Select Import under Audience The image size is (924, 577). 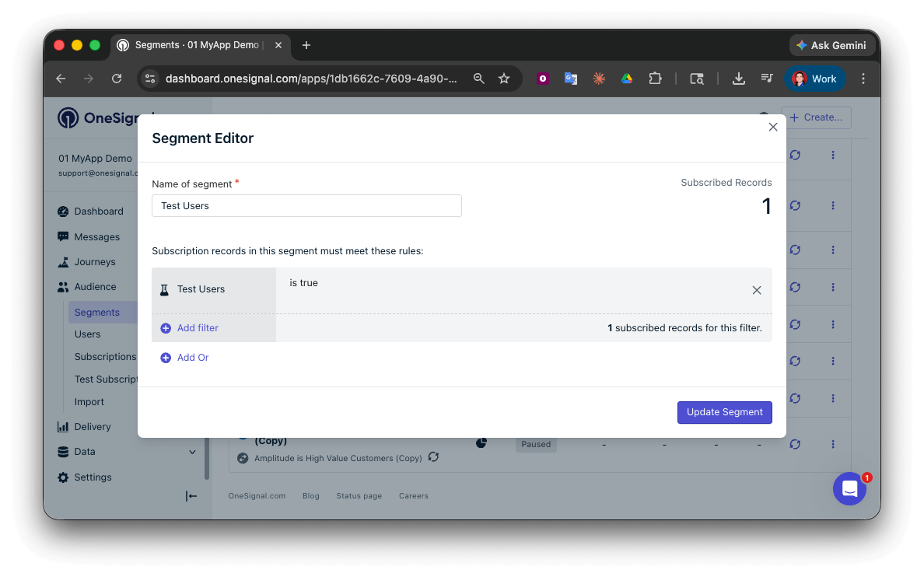click(x=89, y=402)
